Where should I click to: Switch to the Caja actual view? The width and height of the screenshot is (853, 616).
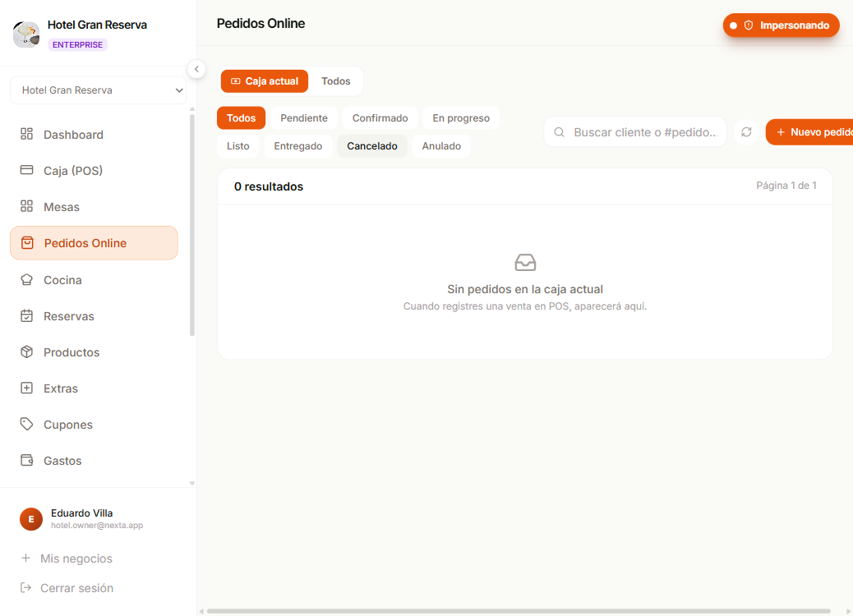(x=265, y=81)
